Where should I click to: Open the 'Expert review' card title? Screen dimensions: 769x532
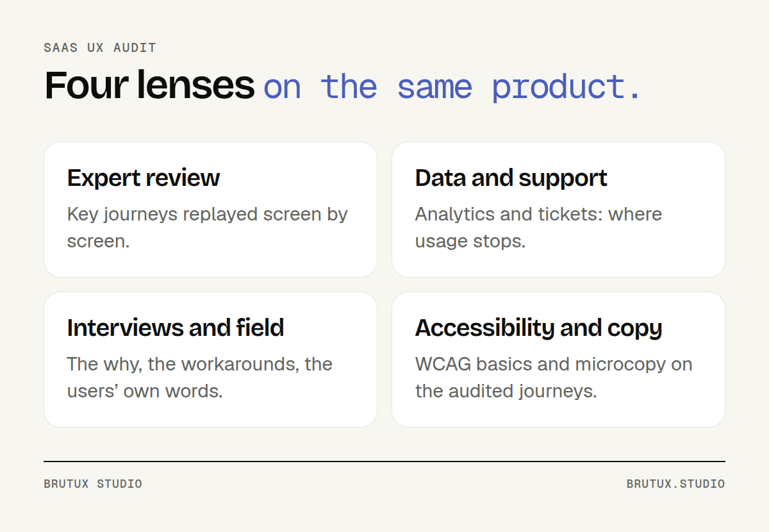(144, 178)
